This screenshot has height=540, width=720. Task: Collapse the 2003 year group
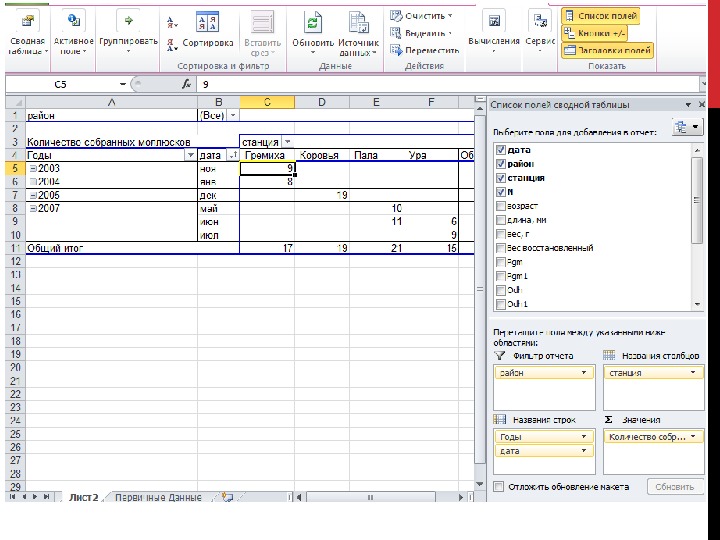pyautogui.click(x=33, y=169)
